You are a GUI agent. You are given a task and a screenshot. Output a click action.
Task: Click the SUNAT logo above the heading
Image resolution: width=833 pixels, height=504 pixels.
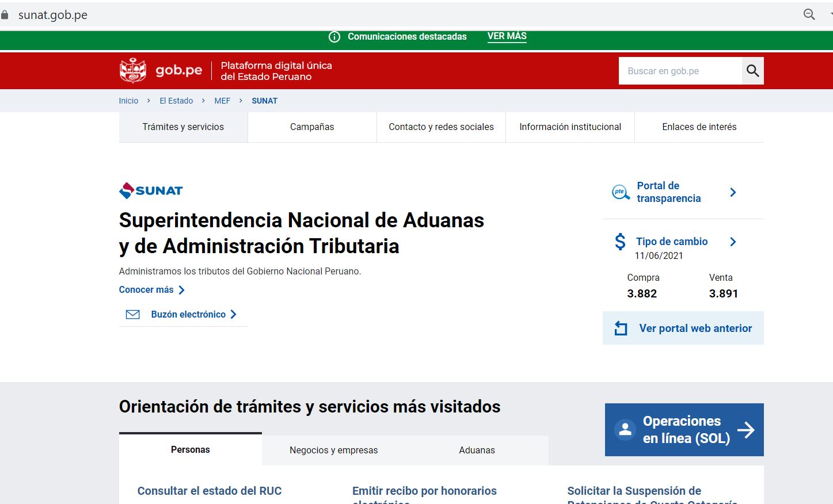pos(151,190)
